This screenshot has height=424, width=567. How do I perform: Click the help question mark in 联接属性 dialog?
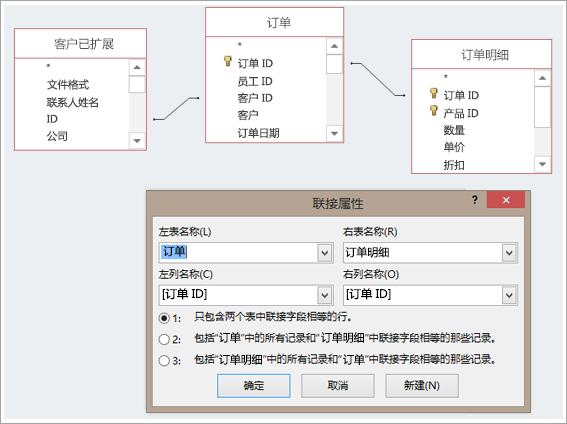coord(475,200)
